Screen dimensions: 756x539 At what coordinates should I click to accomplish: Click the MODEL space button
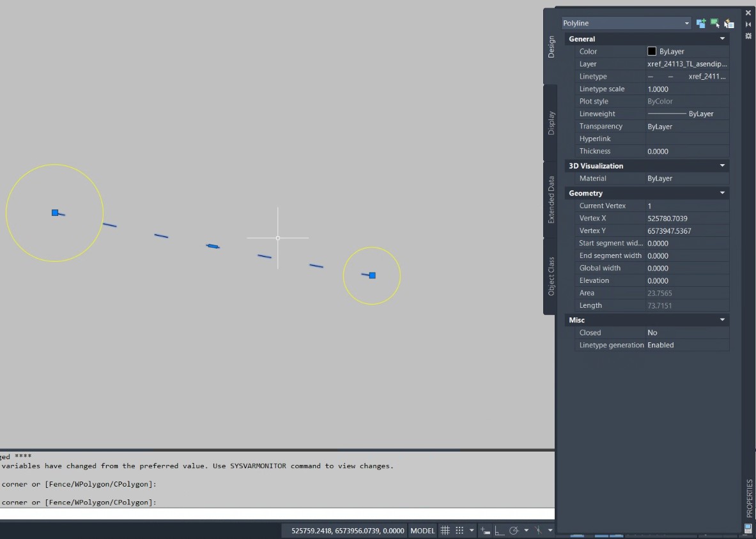tap(422, 531)
